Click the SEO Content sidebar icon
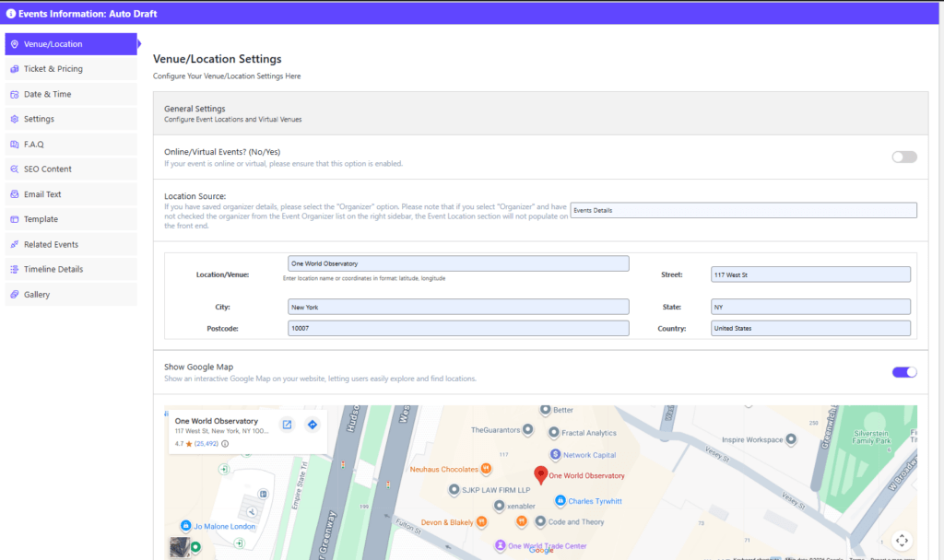 tap(15, 169)
